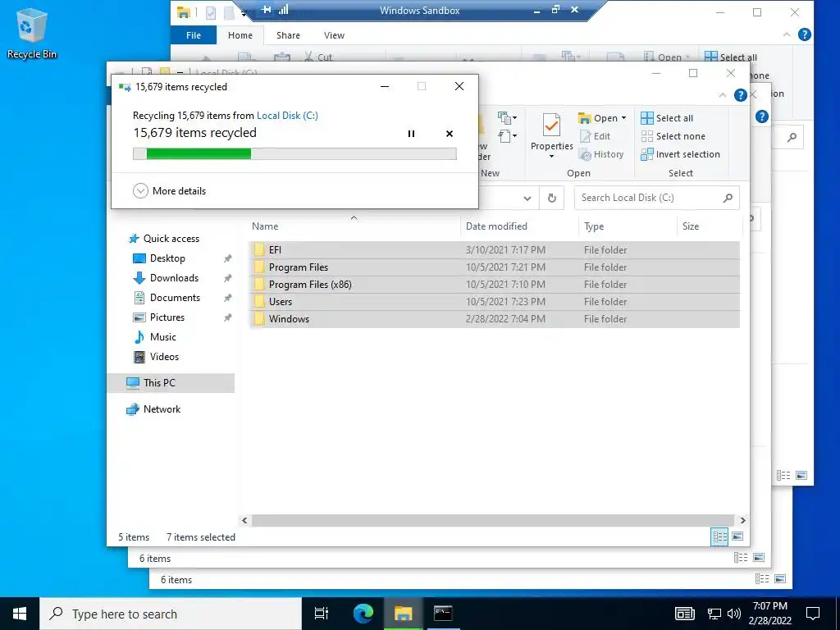Image resolution: width=840 pixels, height=630 pixels.
Task: Collapse the front Explorer ribbon with chevron
Action: point(722,95)
